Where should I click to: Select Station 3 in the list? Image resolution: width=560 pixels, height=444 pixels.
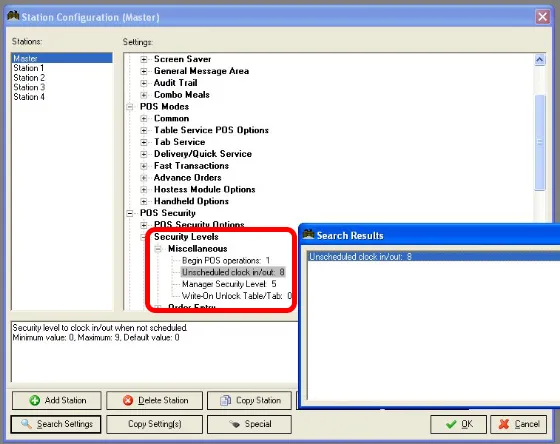point(62,87)
